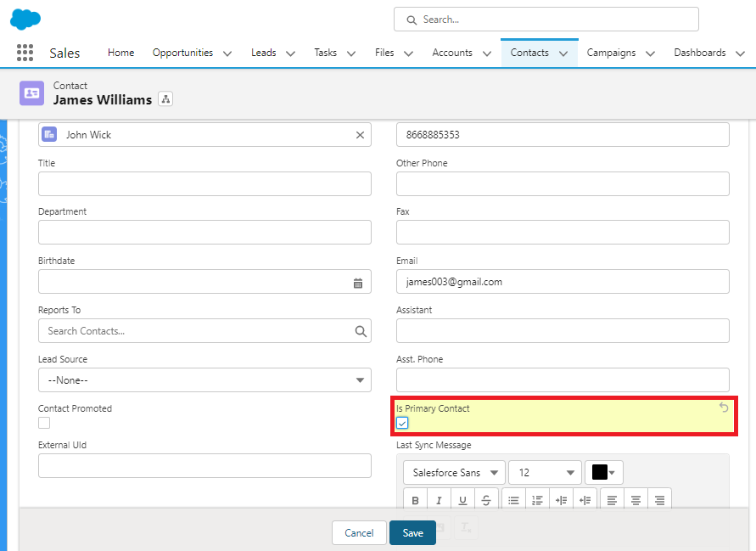The image size is (756, 551).
Task: Open the Dashboards tab
Action: click(x=700, y=53)
